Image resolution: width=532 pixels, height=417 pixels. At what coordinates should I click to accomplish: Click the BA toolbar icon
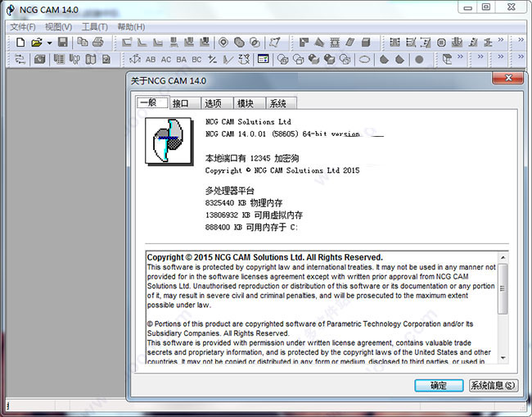pos(181,60)
